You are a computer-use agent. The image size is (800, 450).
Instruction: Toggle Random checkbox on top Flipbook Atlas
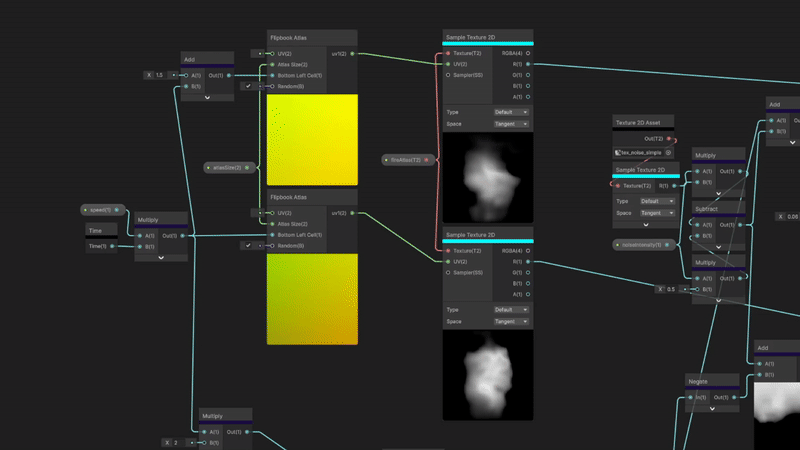pyautogui.click(x=248, y=86)
